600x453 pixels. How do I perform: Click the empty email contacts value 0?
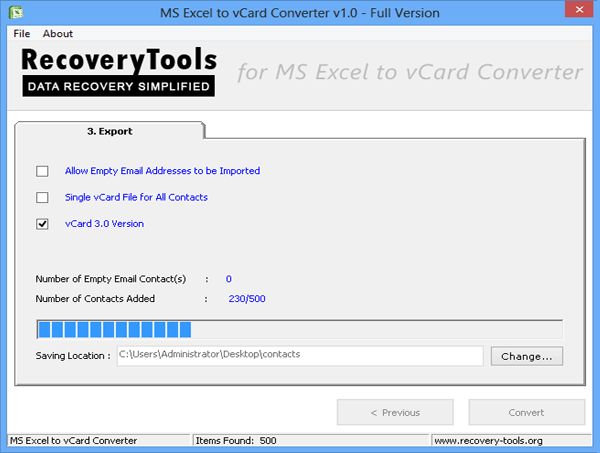click(228, 279)
